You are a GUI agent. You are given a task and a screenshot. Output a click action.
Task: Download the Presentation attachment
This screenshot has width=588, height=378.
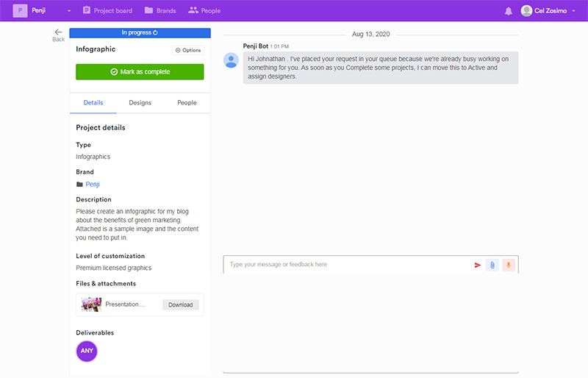(x=180, y=304)
